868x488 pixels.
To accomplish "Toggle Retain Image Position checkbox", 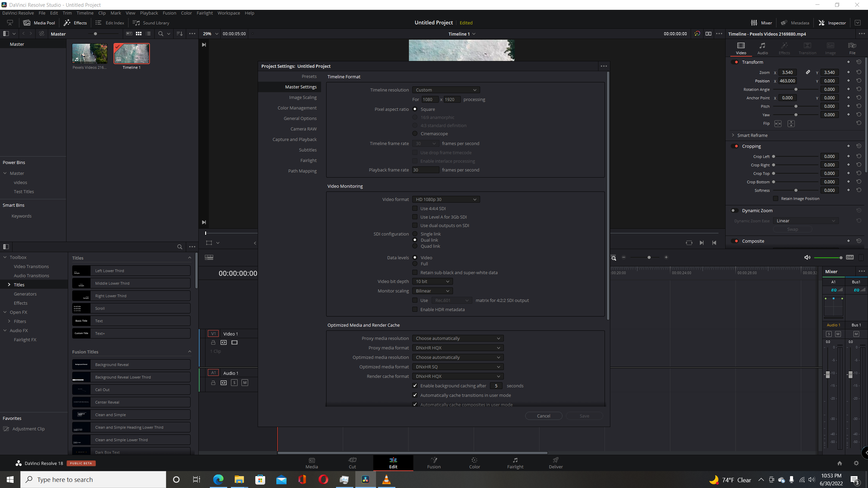I will pos(775,199).
